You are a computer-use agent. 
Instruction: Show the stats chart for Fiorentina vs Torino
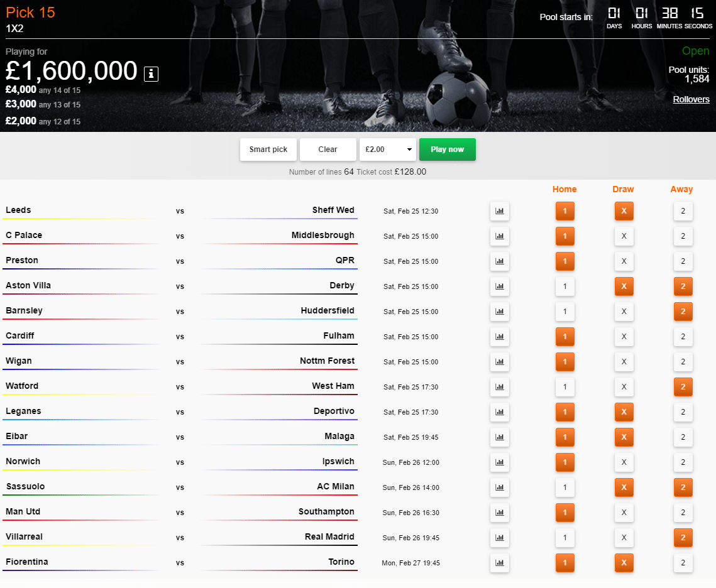(x=500, y=563)
